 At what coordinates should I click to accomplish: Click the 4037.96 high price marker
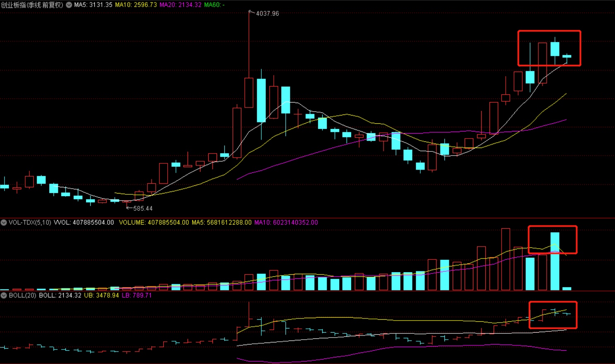coord(267,14)
